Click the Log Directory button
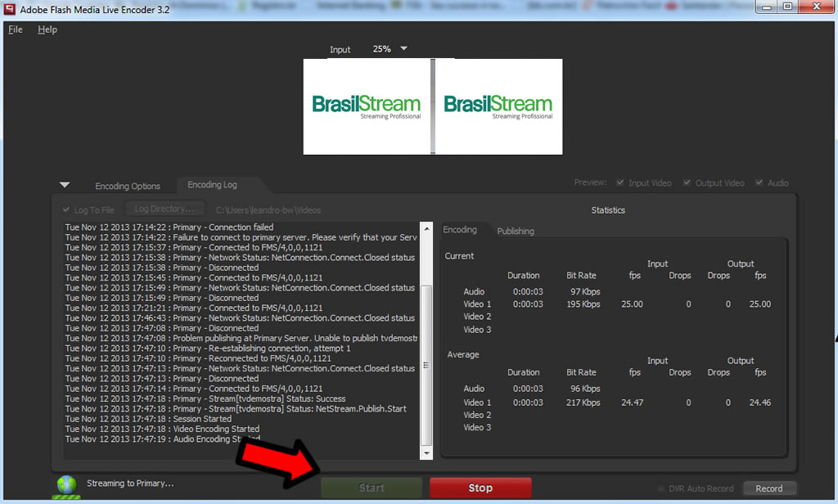Screen dimensions: 838x504 pos(164,209)
